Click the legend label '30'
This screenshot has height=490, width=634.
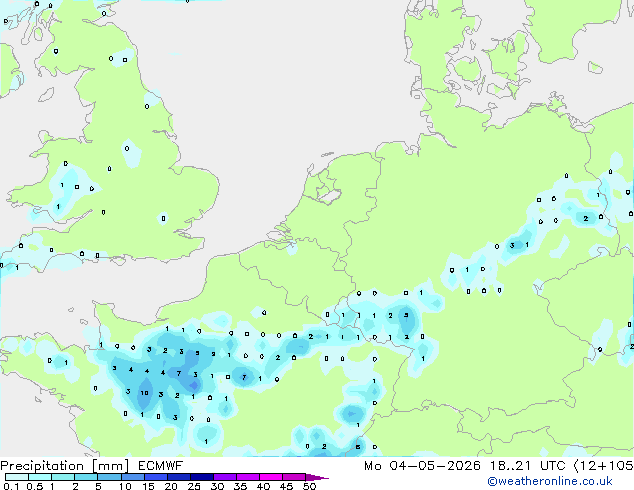pyautogui.click(x=217, y=486)
